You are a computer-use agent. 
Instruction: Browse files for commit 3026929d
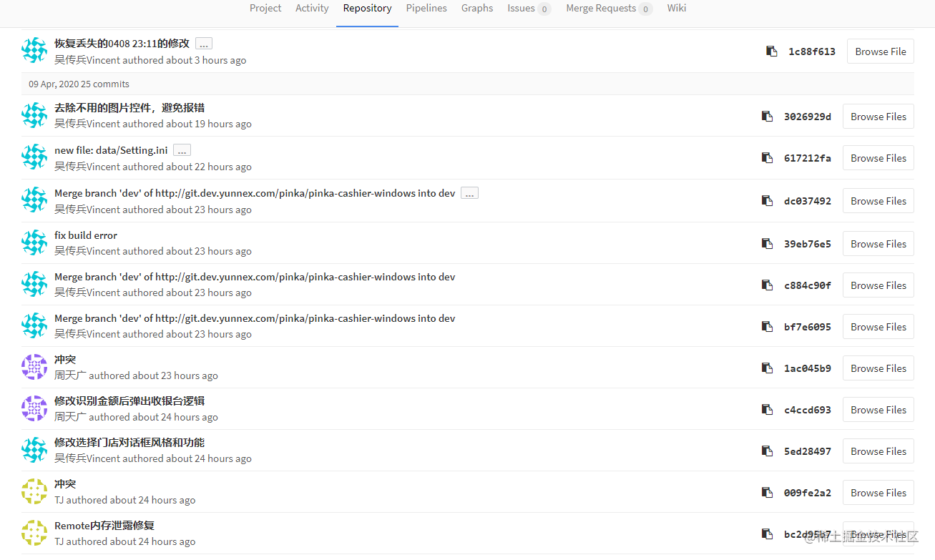[x=878, y=117]
